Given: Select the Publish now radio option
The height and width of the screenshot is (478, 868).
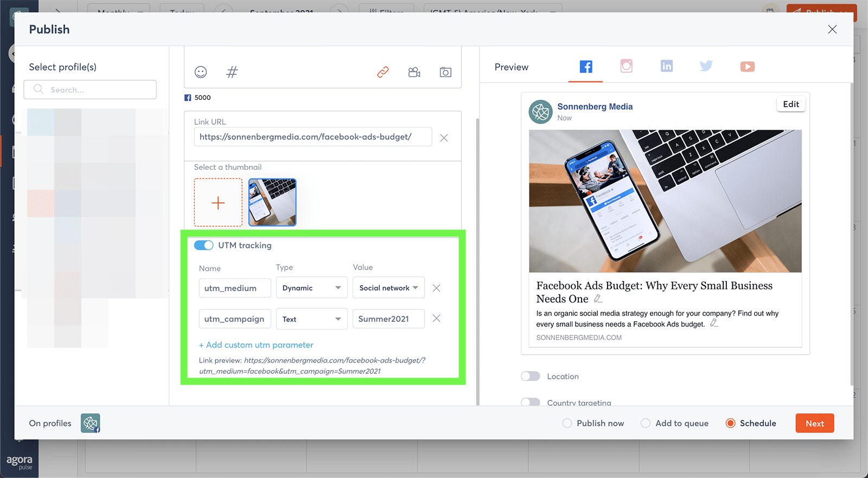Looking at the screenshot, I should [x=567, y=423].
